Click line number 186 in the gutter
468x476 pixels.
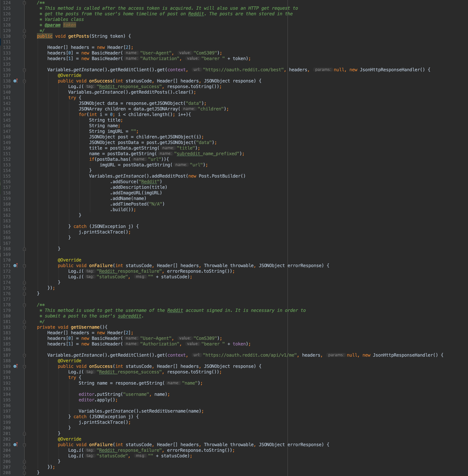click(7, 350)
